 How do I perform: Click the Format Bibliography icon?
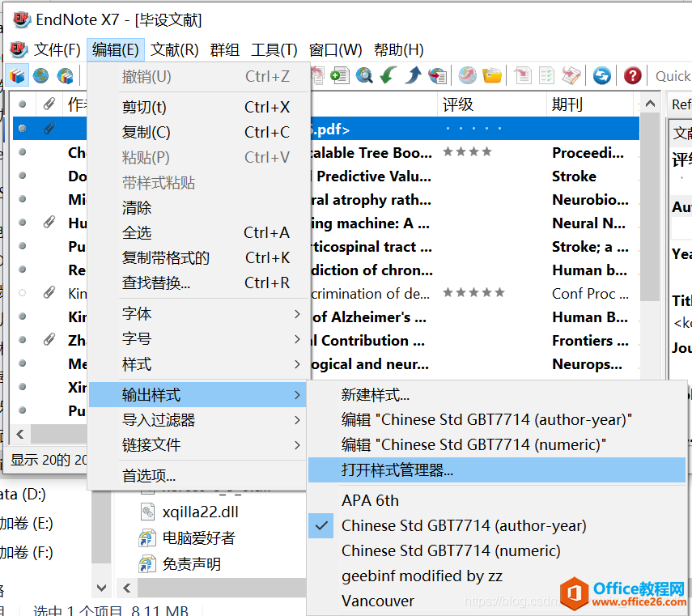(547, 75)
